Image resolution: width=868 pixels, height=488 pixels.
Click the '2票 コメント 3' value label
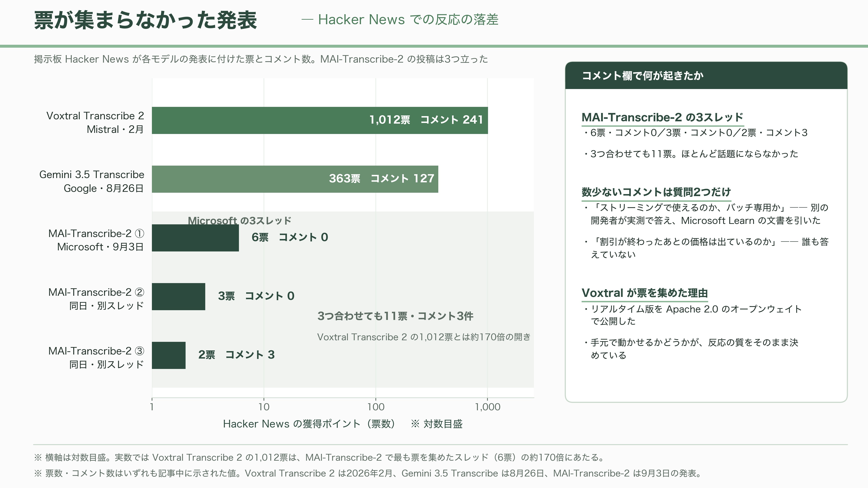(236, 355)
